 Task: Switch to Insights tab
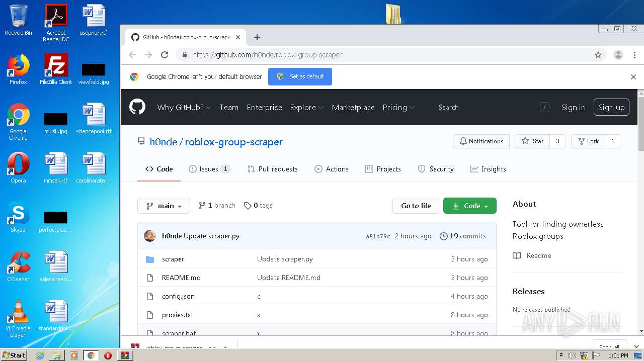(488, 169)
